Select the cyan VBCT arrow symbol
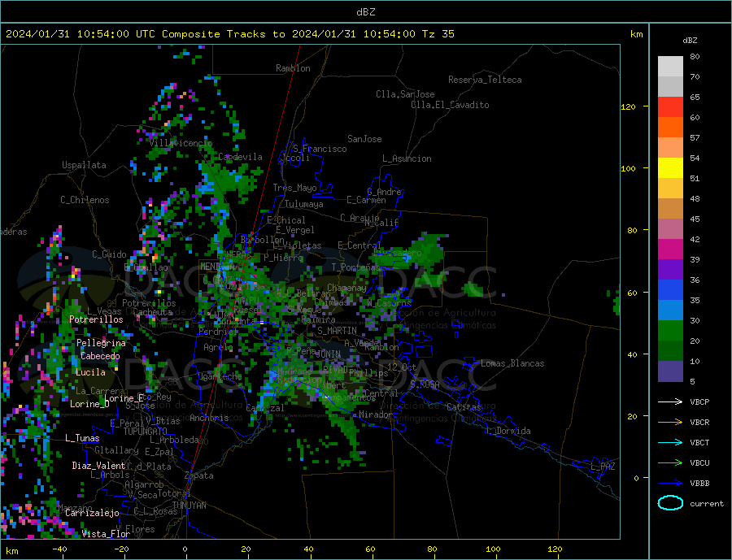Image resolution: width=732 pixels, height=560 pixels. [670, 442]
